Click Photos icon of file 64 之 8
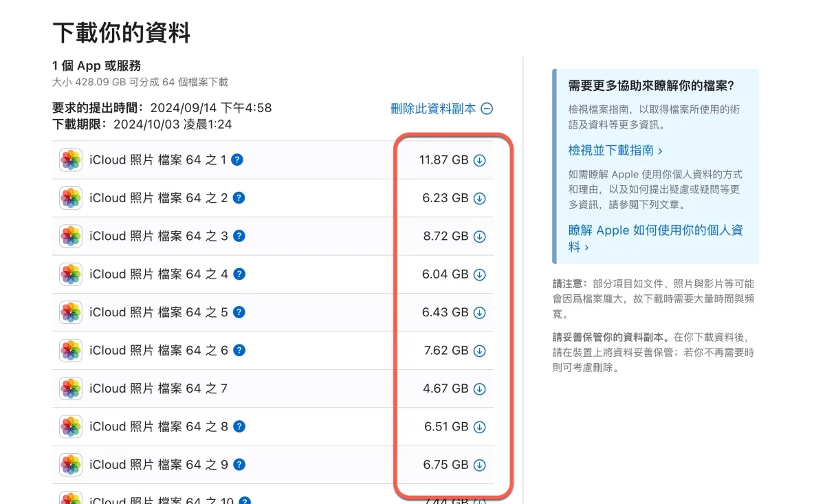 (x=71, y=426)
